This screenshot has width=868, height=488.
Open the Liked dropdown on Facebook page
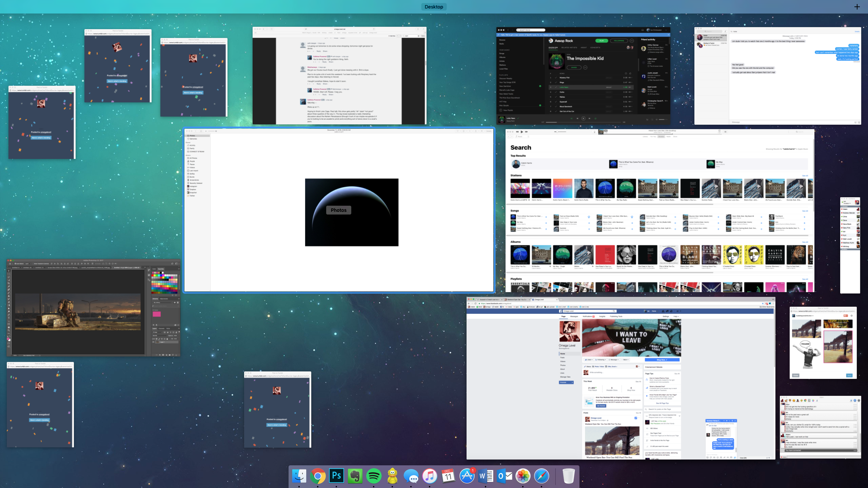click(x=589, y=360)
